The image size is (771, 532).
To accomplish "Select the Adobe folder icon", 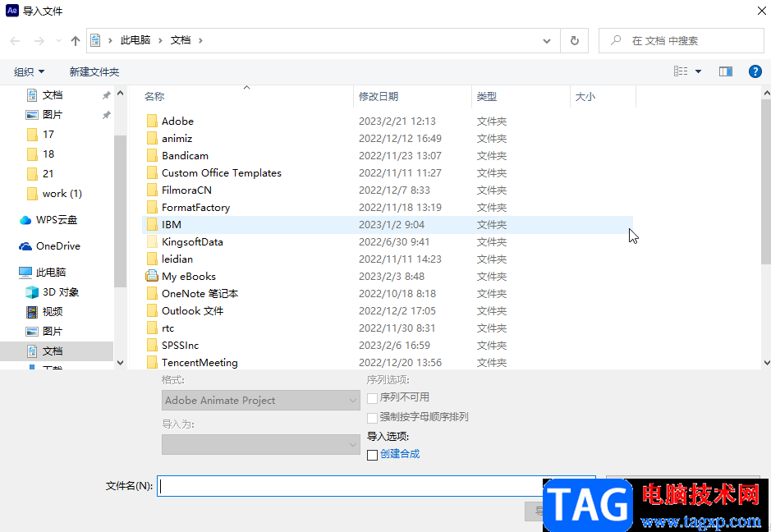I will tap(152, 121).
